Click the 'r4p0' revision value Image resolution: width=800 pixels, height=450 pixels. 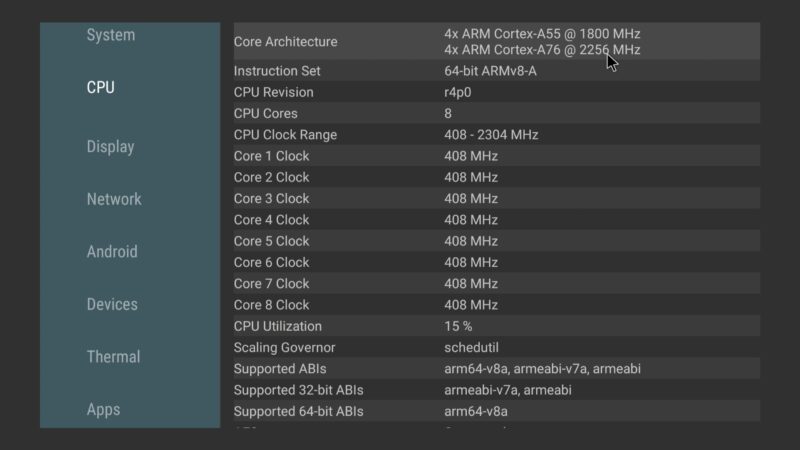point(458,92)
